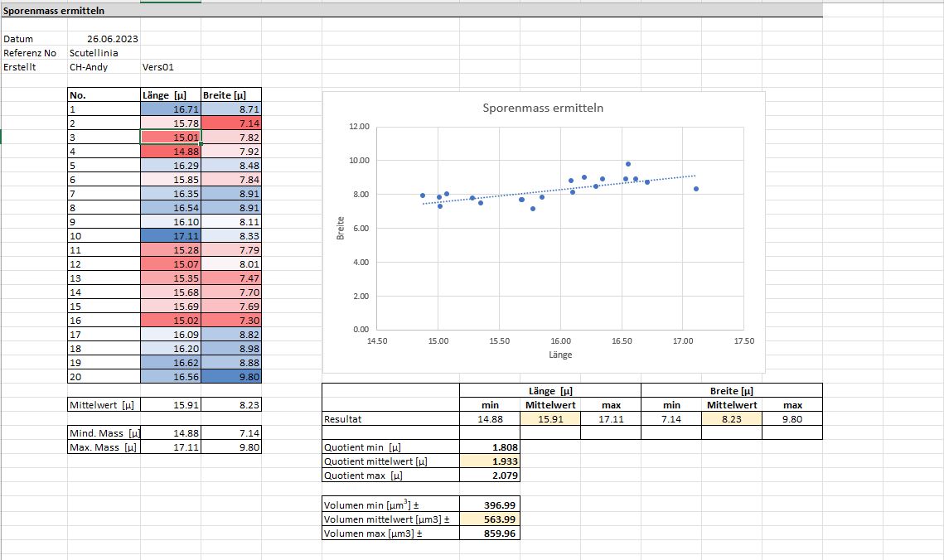Select the 'Sporenmass ermitteln' title cell at top
Screen dimensions: 944x560
point(54,11)
